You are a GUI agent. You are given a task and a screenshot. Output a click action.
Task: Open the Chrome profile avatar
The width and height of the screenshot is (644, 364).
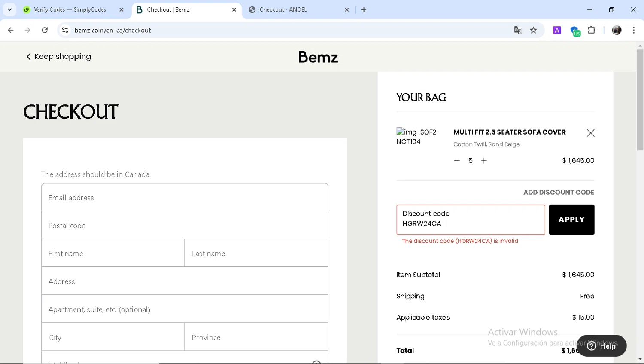[x=617, y=30]
